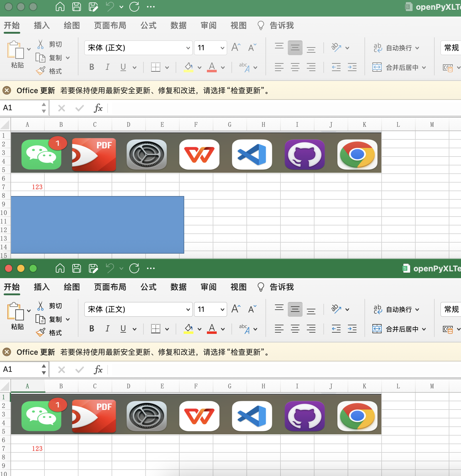The image size is (461, 476).
Task: Toggle Italic formatting in the upper window
Action: [107, 67]
